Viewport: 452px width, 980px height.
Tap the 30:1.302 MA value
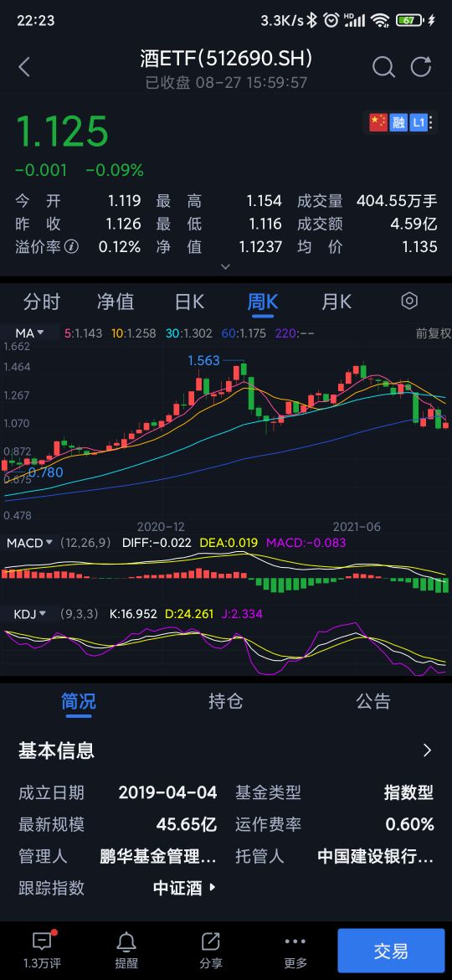click(188, 333)
